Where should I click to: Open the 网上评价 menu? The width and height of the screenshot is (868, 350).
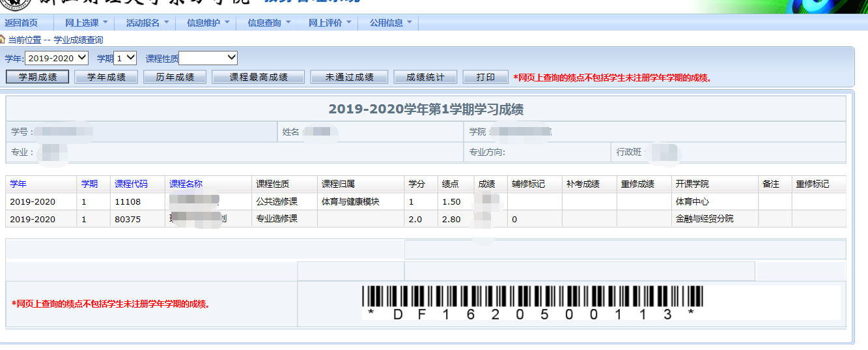tap(329, 23)
